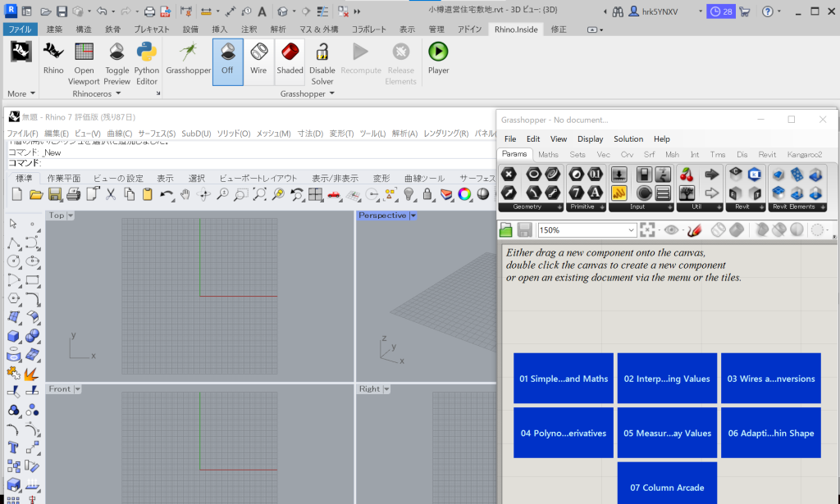Click the red car icon in Rhino toolbar
The height and width of the screenshot is (504, 840).
(335, 194)
